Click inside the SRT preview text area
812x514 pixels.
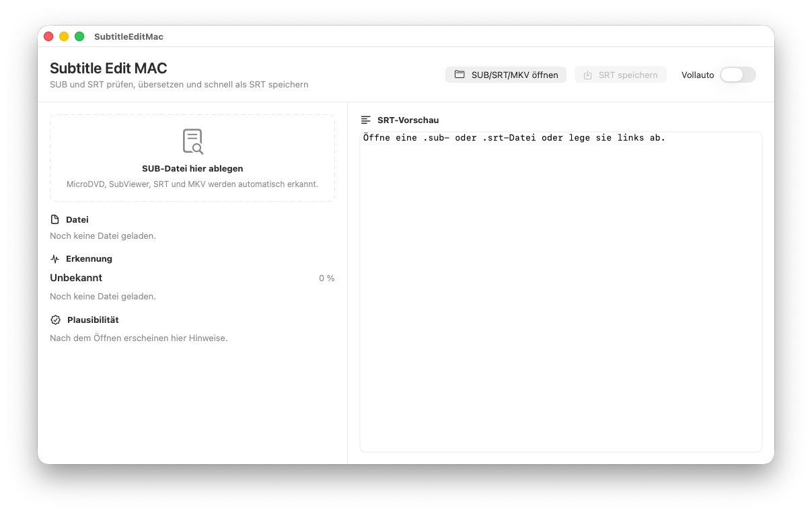tap(561, 292)
